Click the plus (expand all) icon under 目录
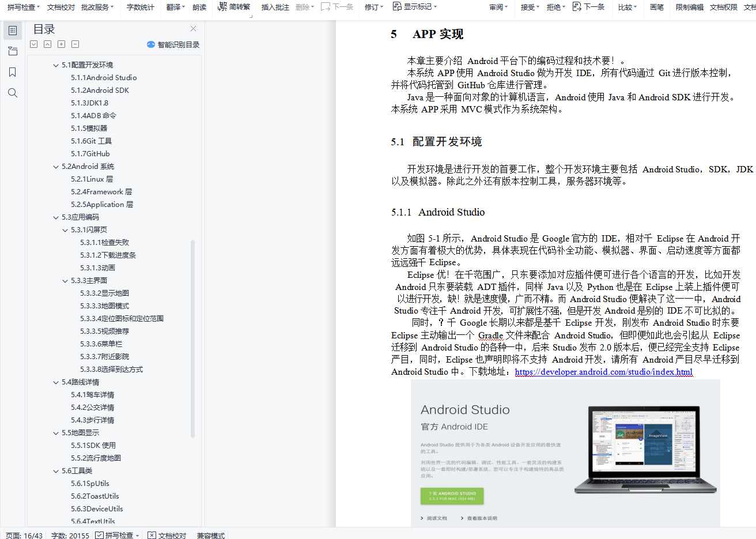Viewport: 756px width, 539px height. tap(62, 44)
